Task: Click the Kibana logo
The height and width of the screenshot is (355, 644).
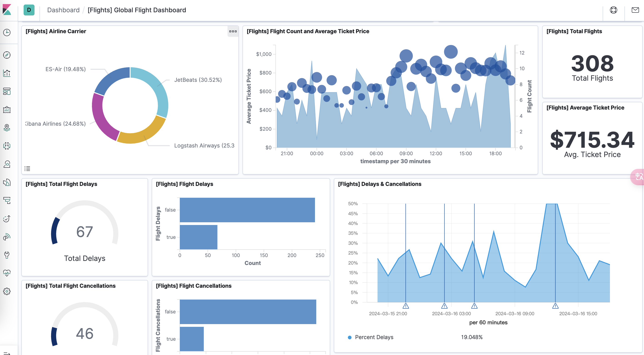Action: pyautogui.click(x=7, y=10)
